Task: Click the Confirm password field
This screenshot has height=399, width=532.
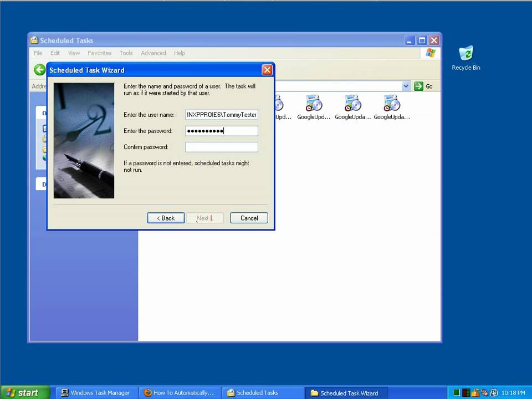Action: pos(221,147)
